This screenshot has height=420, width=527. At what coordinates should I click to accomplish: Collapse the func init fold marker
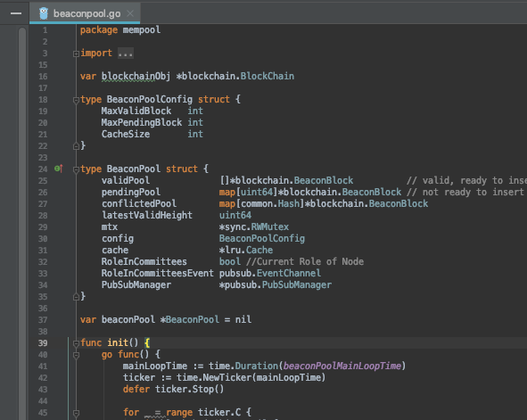pyautogui.click(x=77, y=343)
